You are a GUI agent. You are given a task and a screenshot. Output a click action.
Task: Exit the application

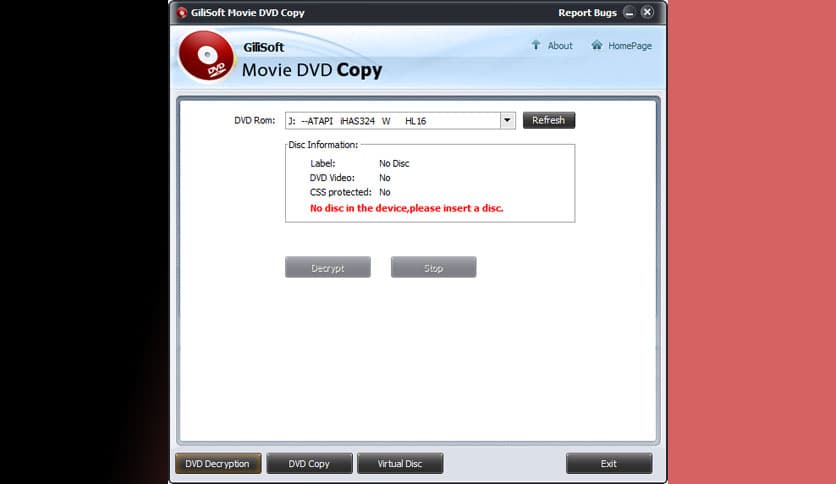click(609, 464)
